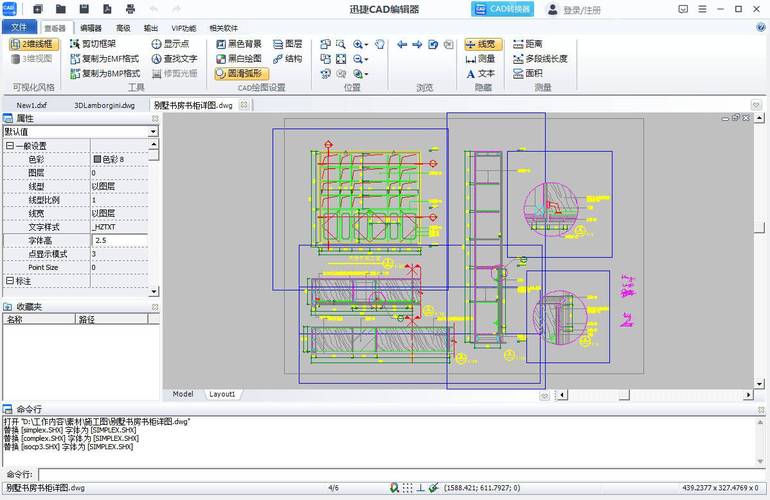Screen dimensions: 770x500
Task: Open the 图层 (layers) tool
Action: click(277, 44)
